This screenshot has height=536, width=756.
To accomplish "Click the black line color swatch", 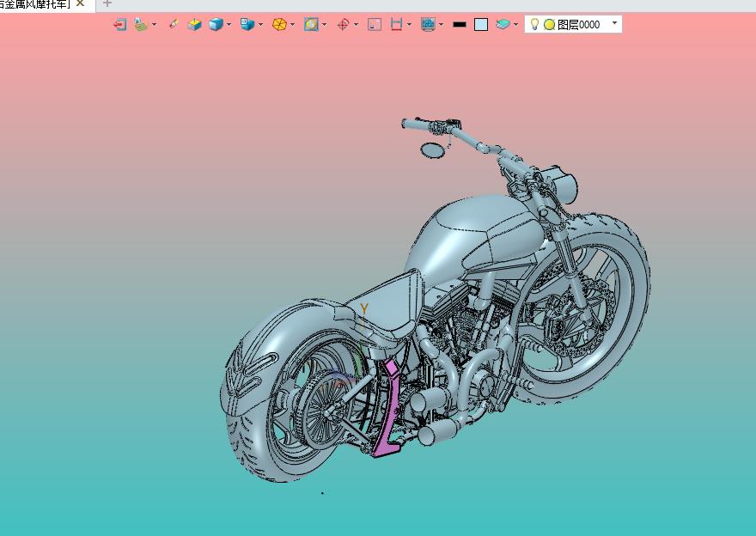I will [x=460, y=24].
